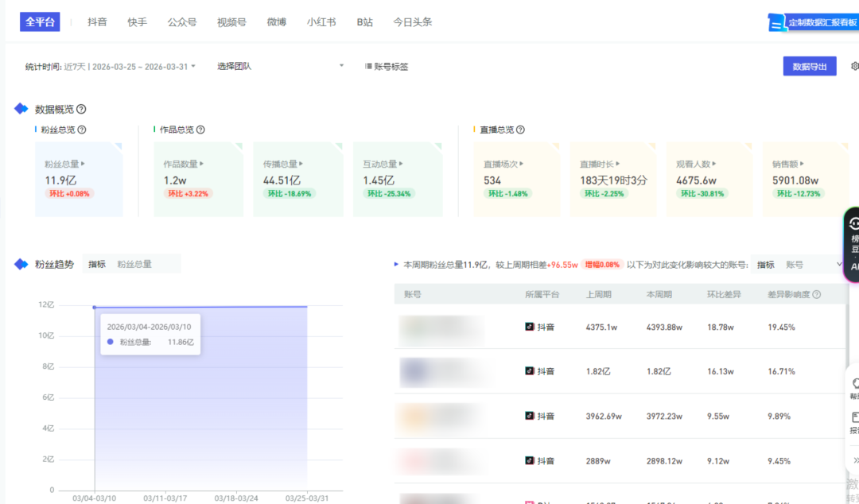The width and height of the screenshot is (859, 504).
Task: Expand the 统计时间 date range dropdown
Action: point(111,67)
